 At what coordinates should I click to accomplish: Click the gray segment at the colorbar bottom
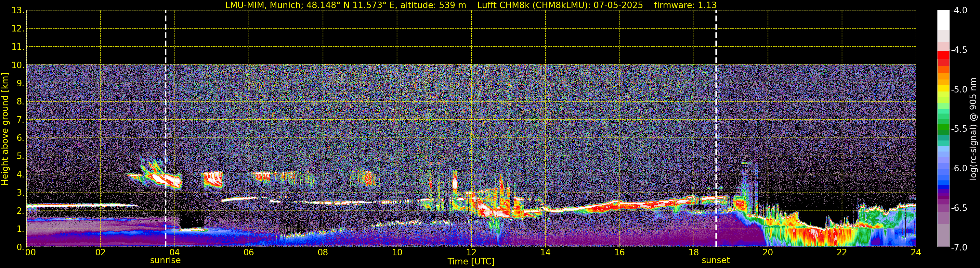tap(943, 235)
